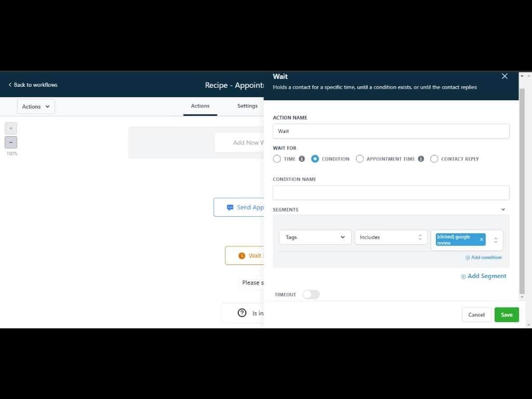Screen dimensions: 532x399
Task: Click the info icon beside Time option
Action: [x=302, y=159]
